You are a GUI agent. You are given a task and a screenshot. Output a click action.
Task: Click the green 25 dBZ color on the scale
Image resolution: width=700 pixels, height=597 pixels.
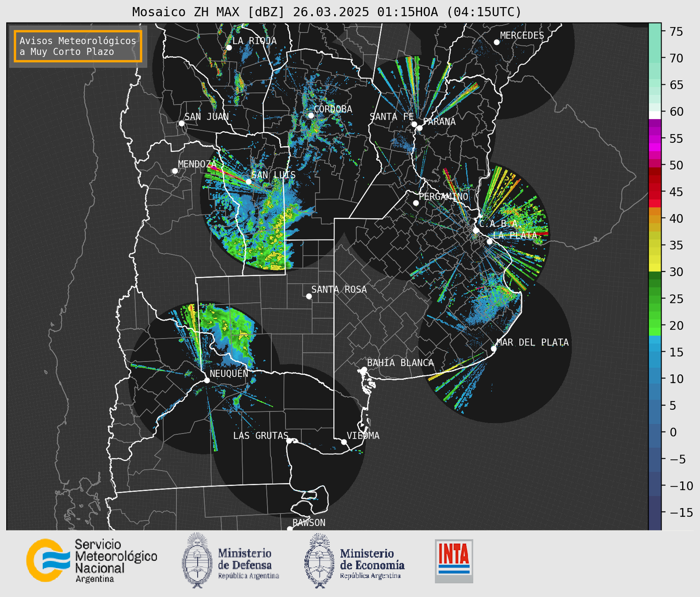654,298
